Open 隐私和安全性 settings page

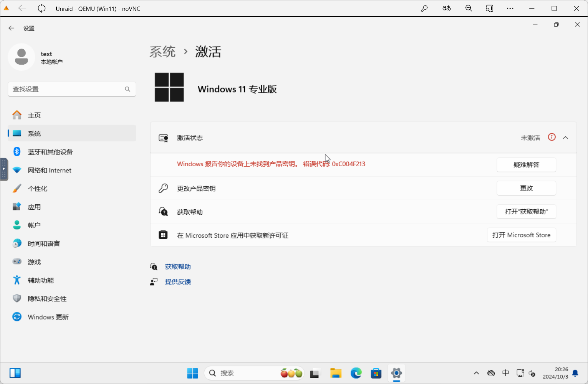pos(72,299)
